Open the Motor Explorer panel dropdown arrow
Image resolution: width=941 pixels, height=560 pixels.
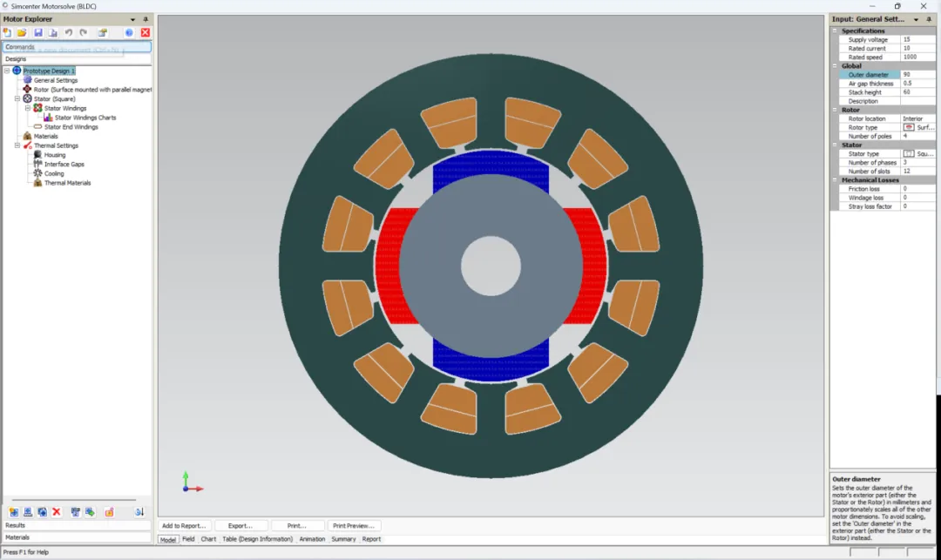pos(132,19)
